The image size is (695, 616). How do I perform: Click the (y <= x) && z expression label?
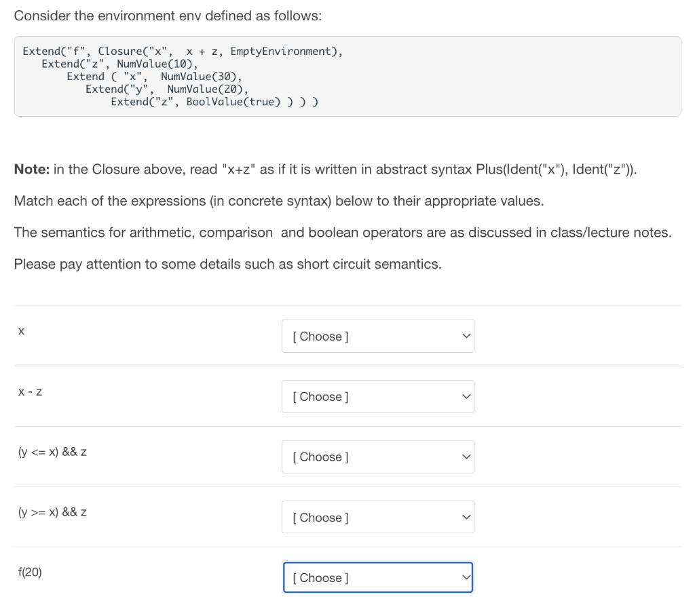pyautogui.click(x=52, y=452)
